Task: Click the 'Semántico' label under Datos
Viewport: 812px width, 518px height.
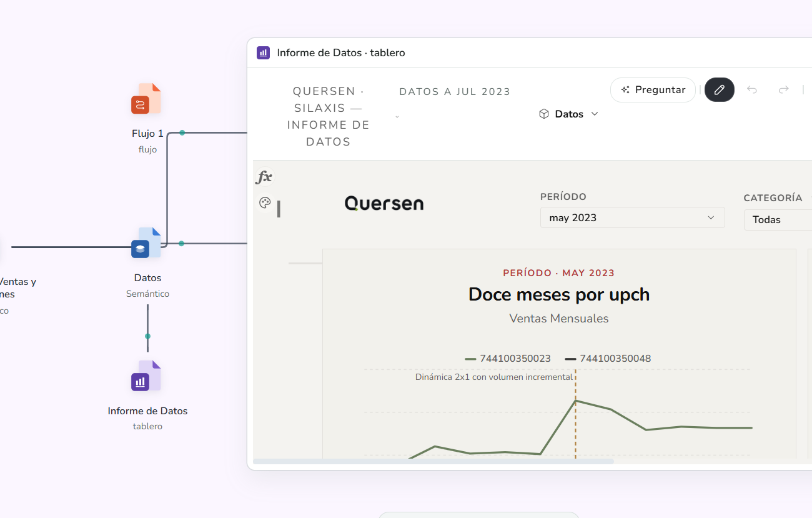Action: click(x=147, y=294)
